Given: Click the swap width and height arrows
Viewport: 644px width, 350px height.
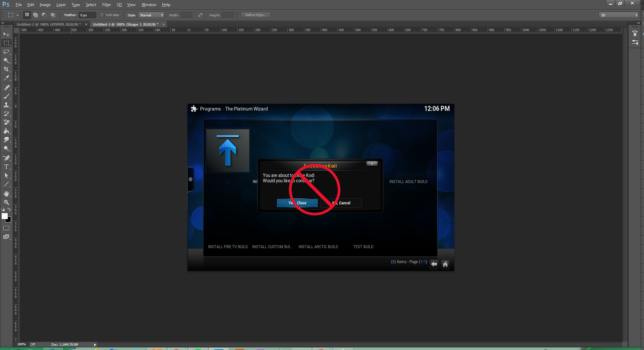Looking at the screenshot, I should pos(200,15).
